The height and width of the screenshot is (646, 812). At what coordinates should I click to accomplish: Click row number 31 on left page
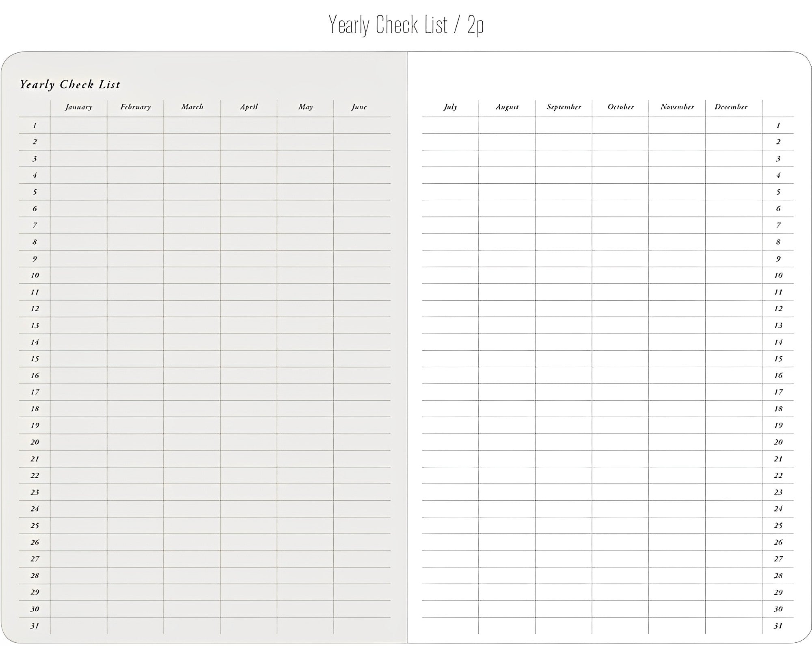click(x=35, y=626)
